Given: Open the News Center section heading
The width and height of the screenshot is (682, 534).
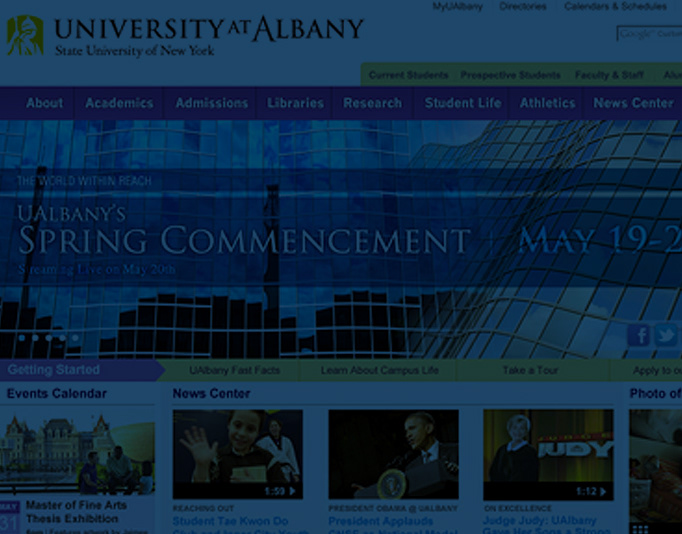Looking at the screenshot, I should point(211,394).
